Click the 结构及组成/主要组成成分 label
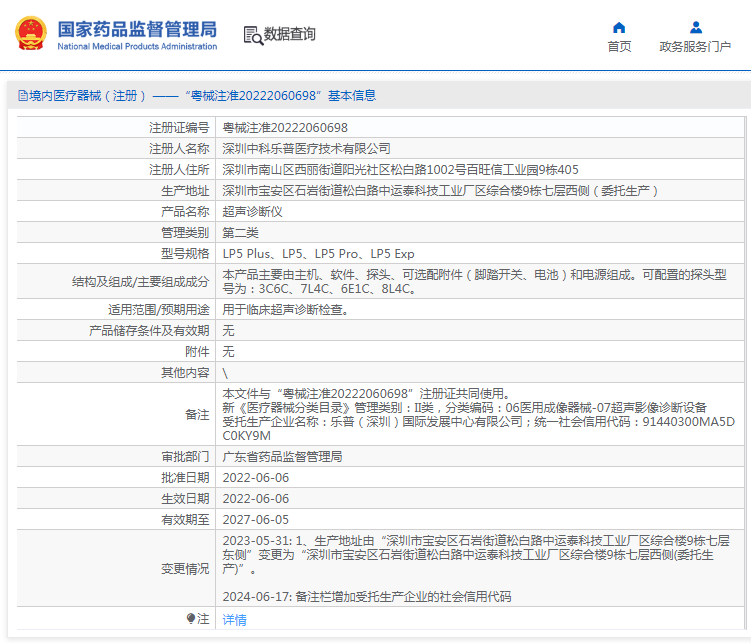 click(x=141, y=282)
